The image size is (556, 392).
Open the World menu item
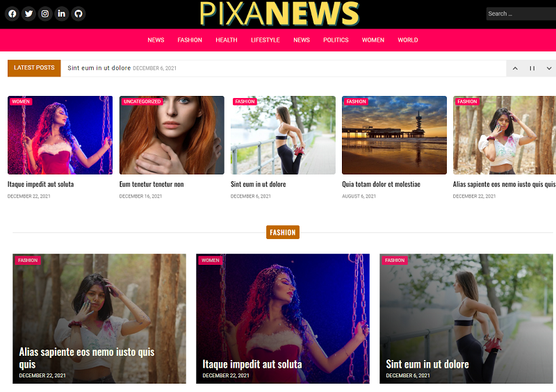(x=407, y=40)
